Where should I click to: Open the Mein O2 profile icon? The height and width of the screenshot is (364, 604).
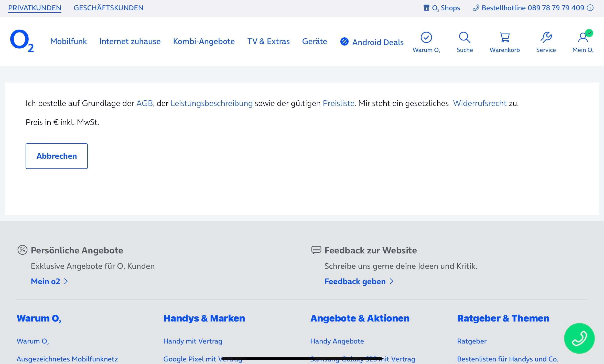point(583,38)
